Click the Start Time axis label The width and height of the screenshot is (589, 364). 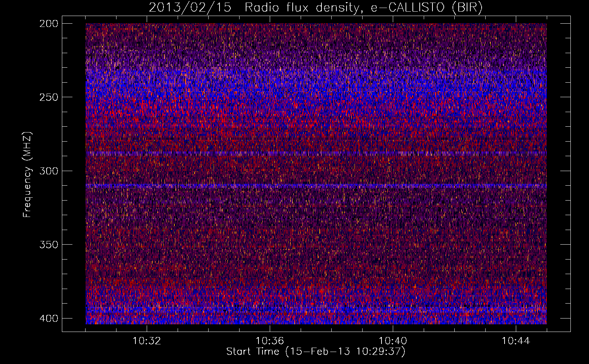point(316,352)
